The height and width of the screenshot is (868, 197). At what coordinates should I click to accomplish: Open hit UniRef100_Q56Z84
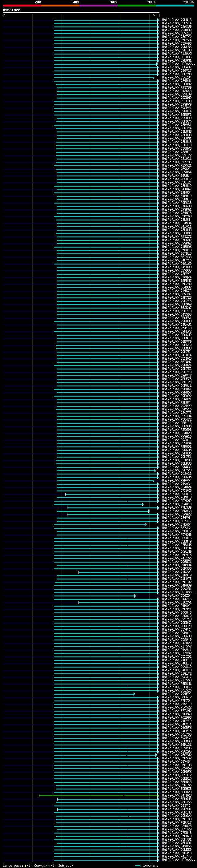(177, 78)
